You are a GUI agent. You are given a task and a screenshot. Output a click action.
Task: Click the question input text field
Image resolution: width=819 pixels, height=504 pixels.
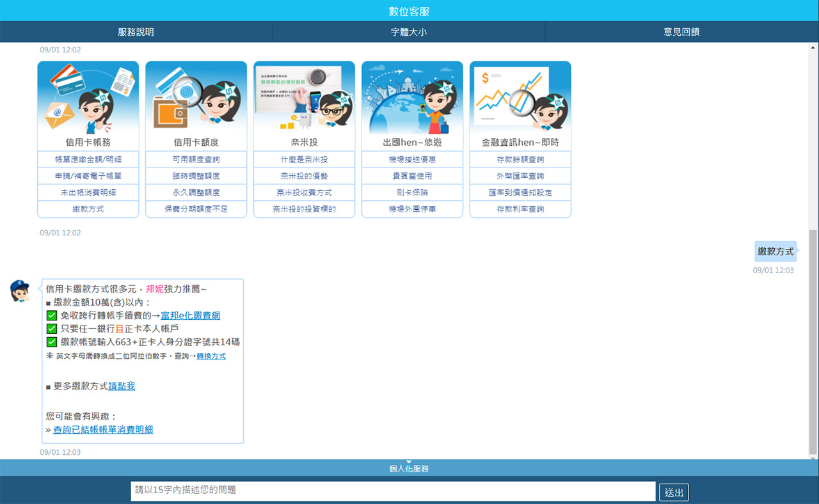(x=393, y=491)
